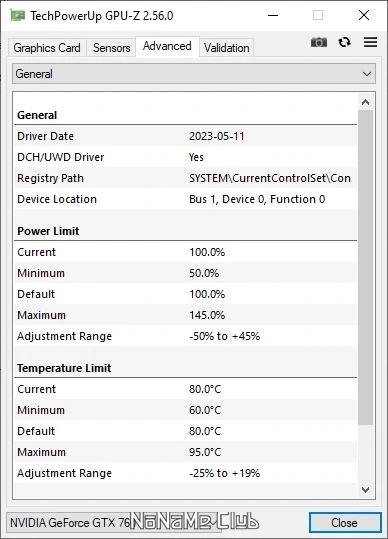Click the scrollbar down arrow

click(365, 490)
